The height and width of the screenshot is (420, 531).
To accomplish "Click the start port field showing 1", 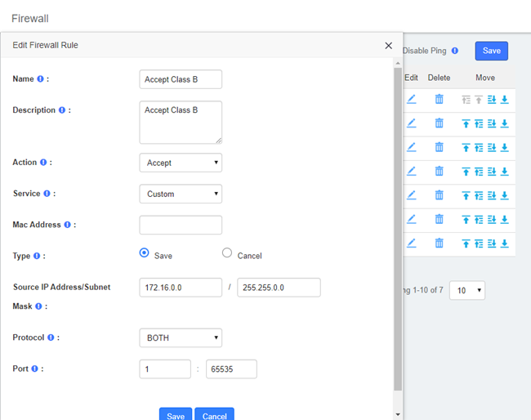I will pos(165,369).
